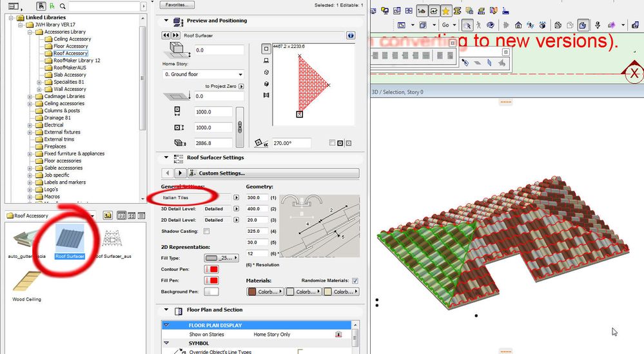Click the Favorites button
This screenshot has width=644, height=354.
click(x=177, y=5)
